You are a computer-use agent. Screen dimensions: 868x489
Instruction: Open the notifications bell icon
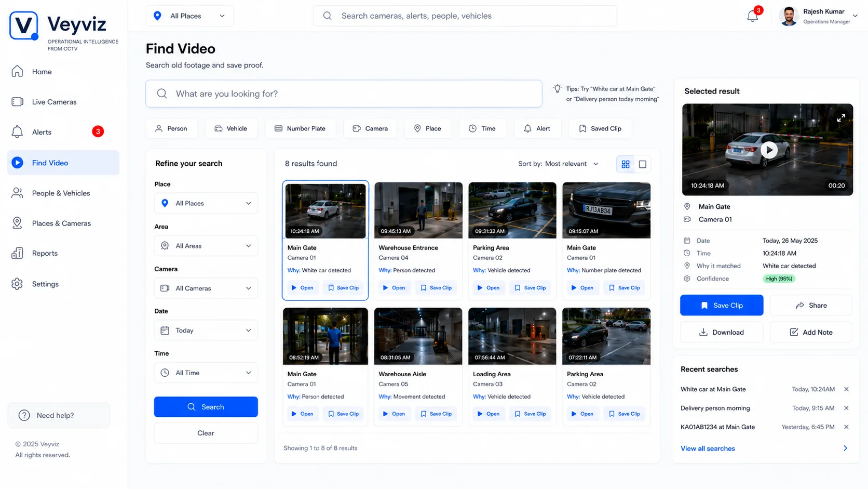pos(753,16)
